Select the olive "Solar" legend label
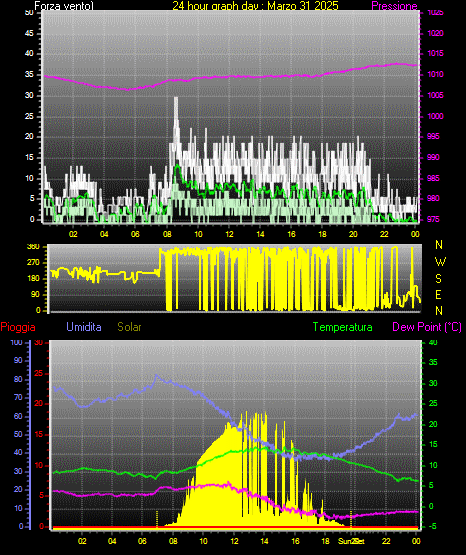This screenshot has height=555, width=466. 129,327
